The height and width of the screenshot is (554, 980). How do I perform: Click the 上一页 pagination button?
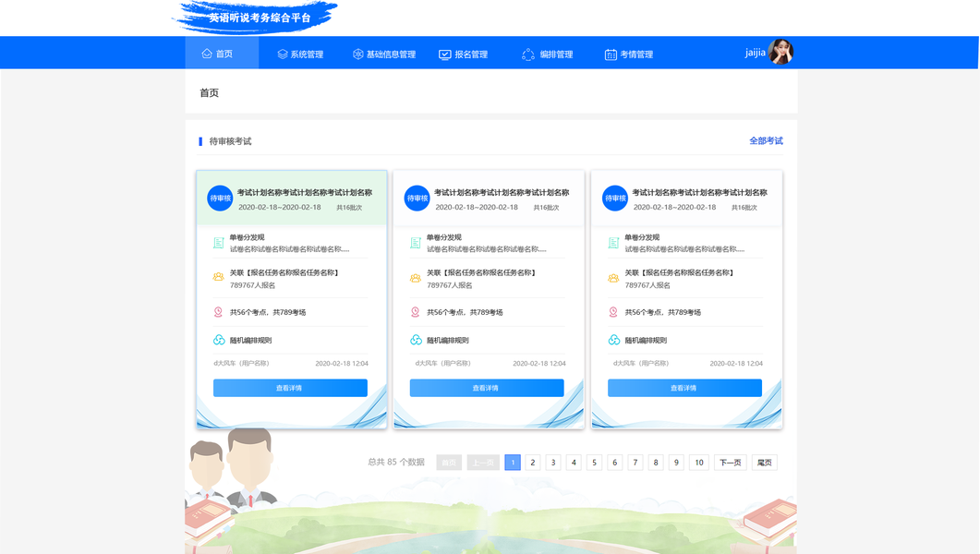point(483,463)
